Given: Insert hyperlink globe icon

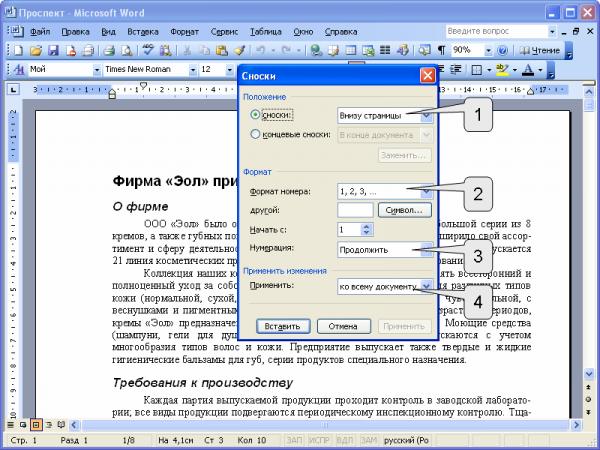Looking at the screenshot, I should (316, 51).
